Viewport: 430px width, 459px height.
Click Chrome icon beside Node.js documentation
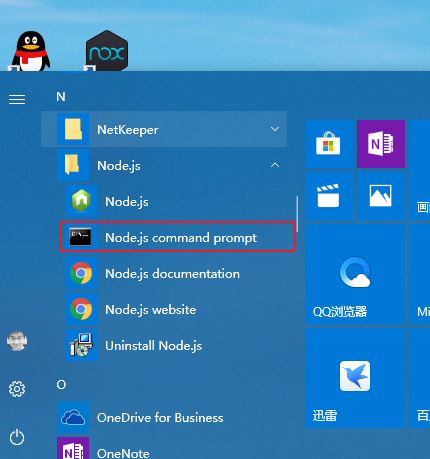81,273
